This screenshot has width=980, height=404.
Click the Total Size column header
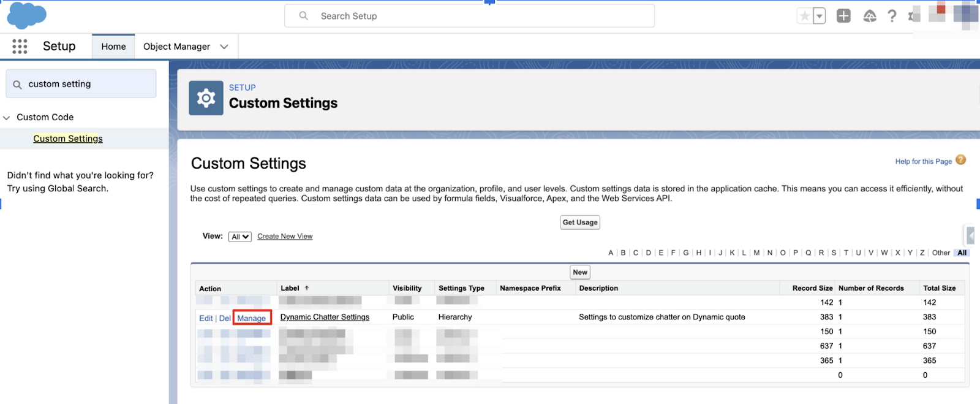(x=940, y=288)
